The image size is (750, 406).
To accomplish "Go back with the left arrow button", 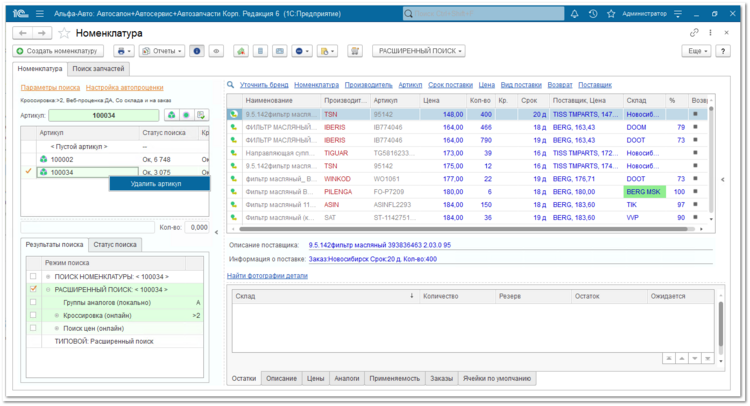I will (x=22, y=33).
